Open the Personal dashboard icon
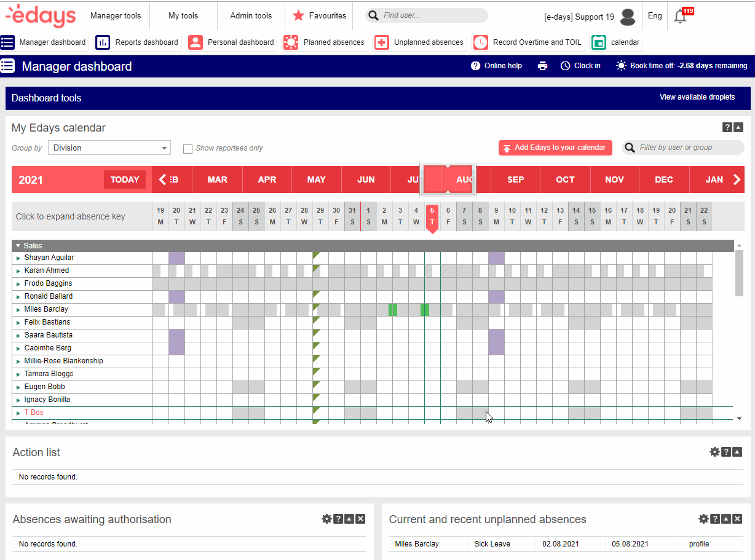Screen dimensions: 755x560 pos(195,42)
